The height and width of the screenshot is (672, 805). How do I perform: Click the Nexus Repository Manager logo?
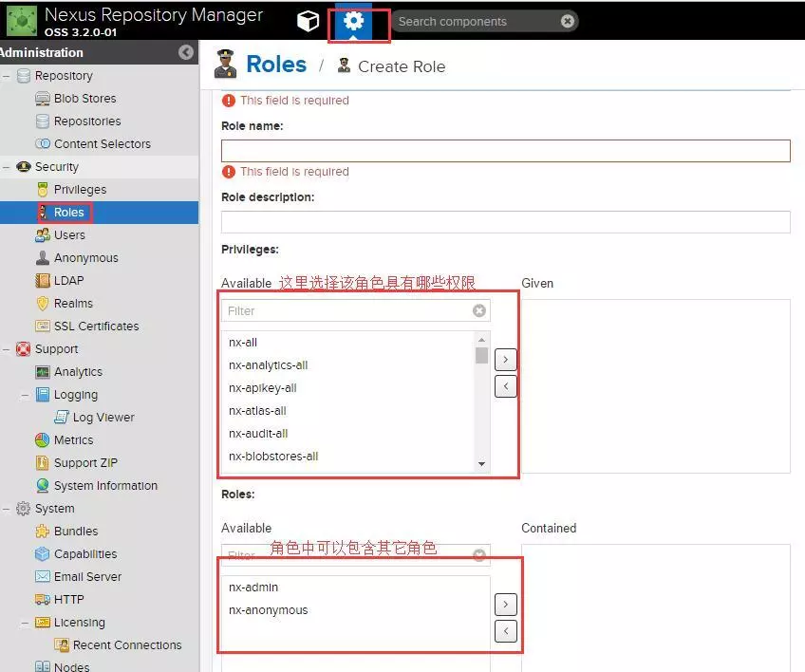click(x=22, y=21)
